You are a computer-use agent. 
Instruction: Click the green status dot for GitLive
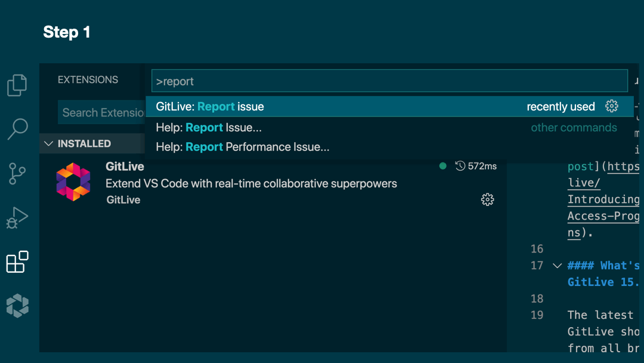pyautogui.click(x=442, y=165)
